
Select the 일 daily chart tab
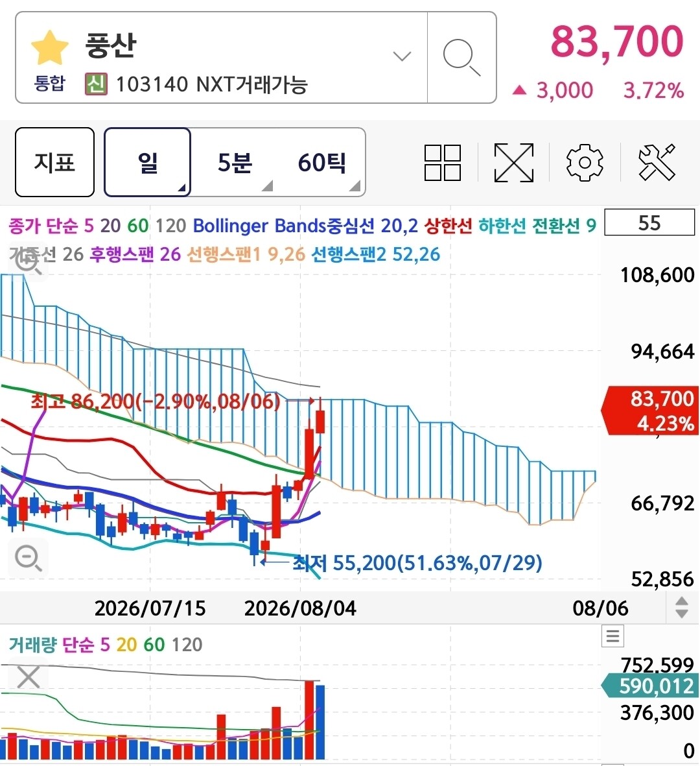[x=147, y=162]
